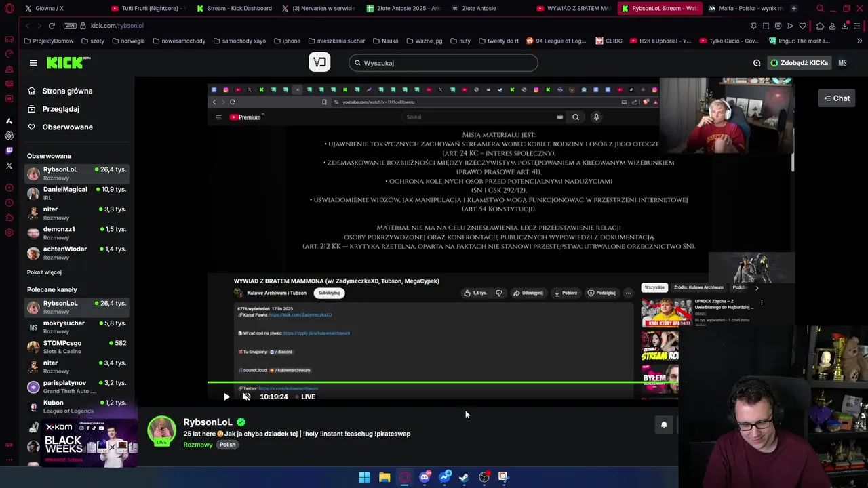Click the green stream progress bar

click(x=443, y=382)
